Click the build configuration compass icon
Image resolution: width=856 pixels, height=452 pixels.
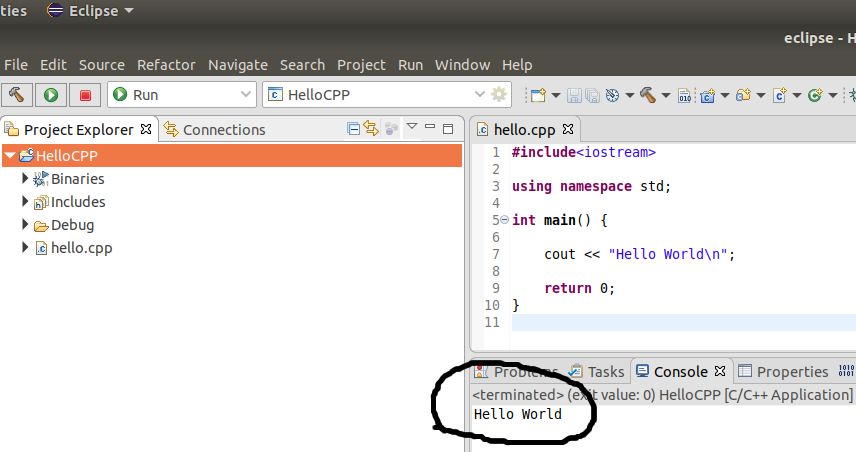point(613,96)
